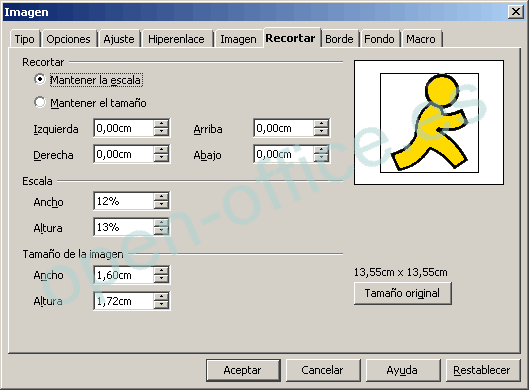Image resolution: width=529 pixels, height=390 pixels.
Task: Decrease Arriba crop with down arrow
Action: coord(321,132)
